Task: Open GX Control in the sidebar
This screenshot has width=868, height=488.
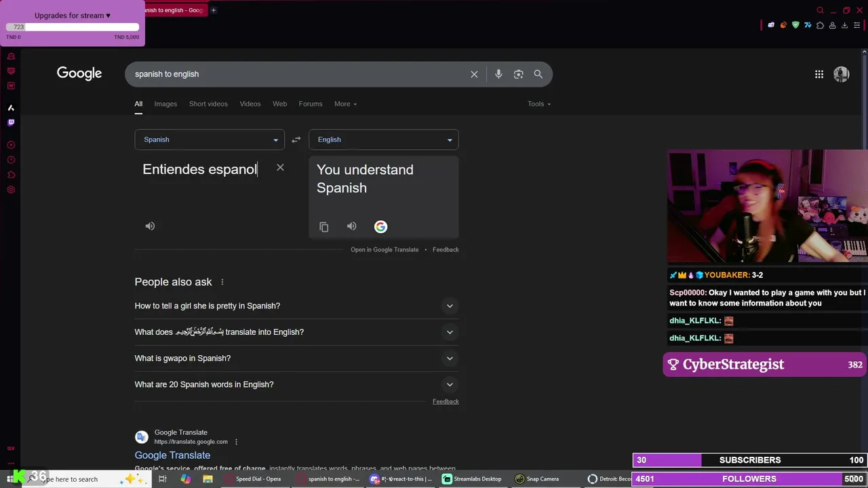Action: [11, 448]
